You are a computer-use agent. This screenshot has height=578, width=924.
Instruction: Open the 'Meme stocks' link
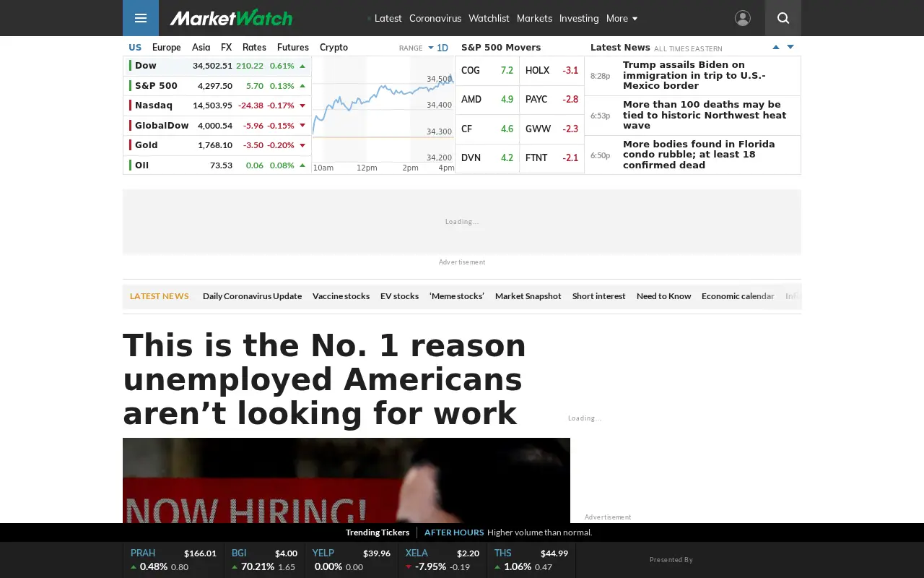(457, 296)
